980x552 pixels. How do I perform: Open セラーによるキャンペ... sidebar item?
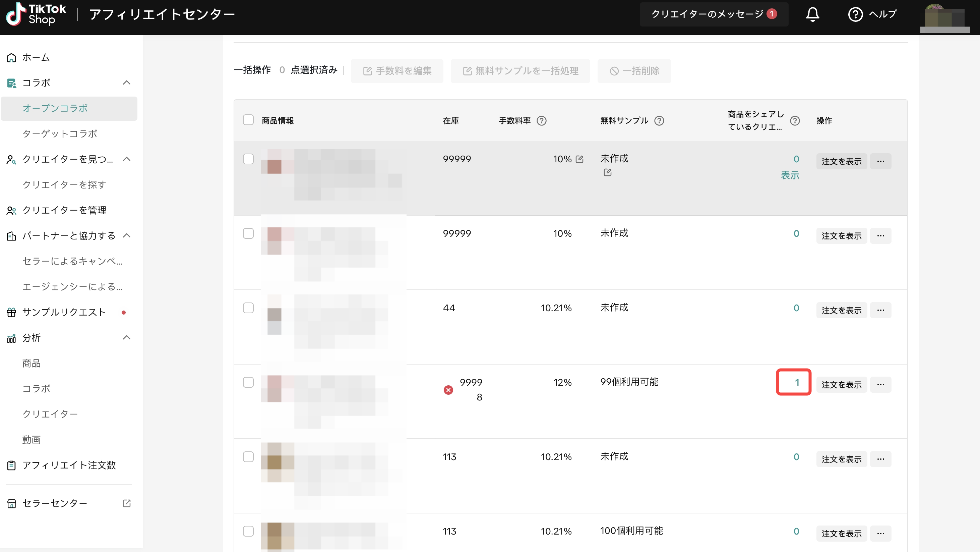pyautogui.click(x=72, y=261)
